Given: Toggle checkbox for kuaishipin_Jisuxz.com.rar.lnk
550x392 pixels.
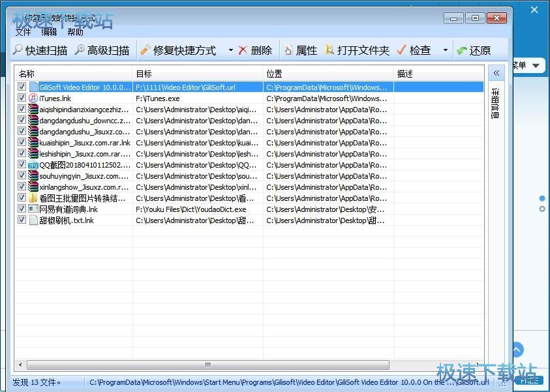Looking at the screenshot, I should click(22, 142).
